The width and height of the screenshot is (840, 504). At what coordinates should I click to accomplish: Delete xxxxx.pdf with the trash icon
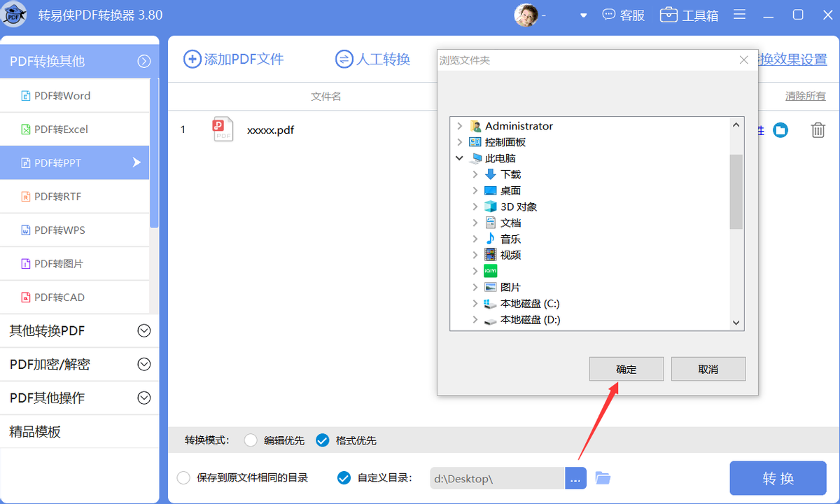pyautogui.click(x=818, y=130)
